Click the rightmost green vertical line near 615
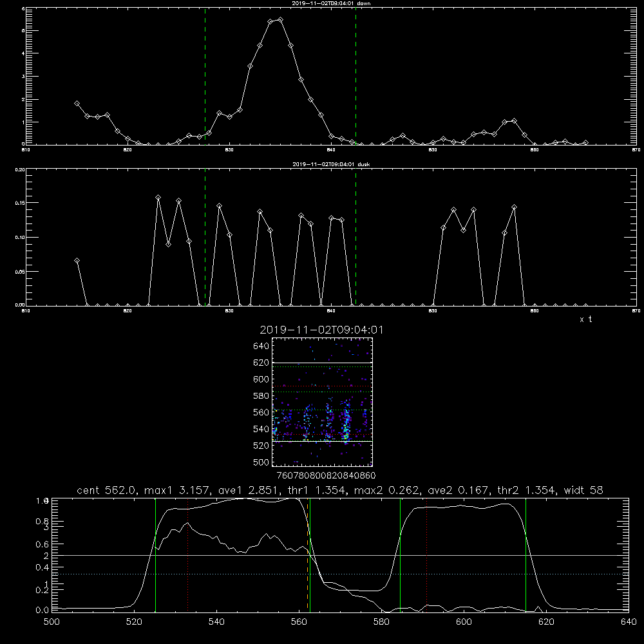Image resolution: width=644 pixels, height=644 pixels. (x=526, y=555)
